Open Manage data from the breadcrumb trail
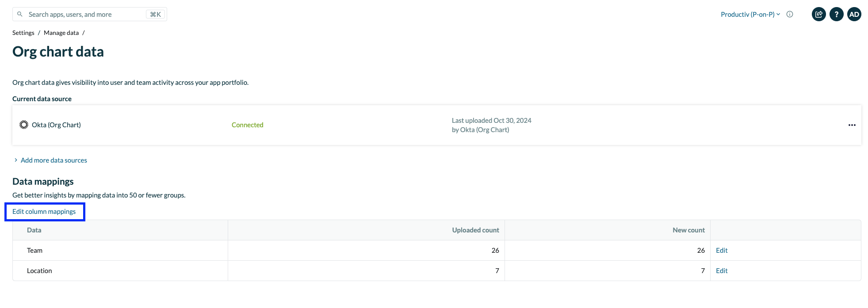Image resolution: width=868 pixels, height=308 pixels. coord(61,32)
